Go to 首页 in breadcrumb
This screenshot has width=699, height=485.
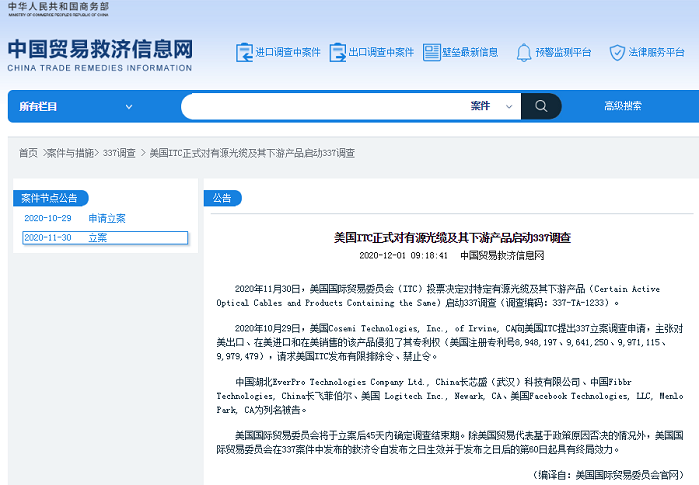tap(28, 153)
